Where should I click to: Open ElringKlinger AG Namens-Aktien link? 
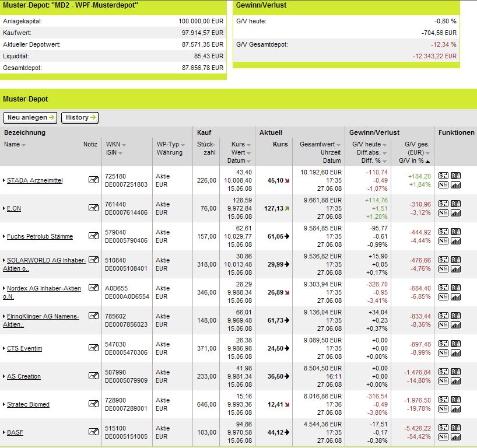41,320
